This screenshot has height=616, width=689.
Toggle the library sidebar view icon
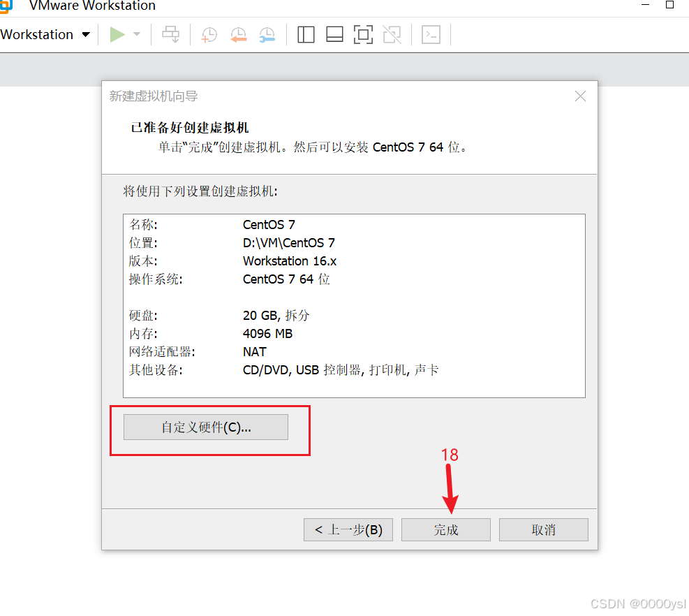click(306, 34)
